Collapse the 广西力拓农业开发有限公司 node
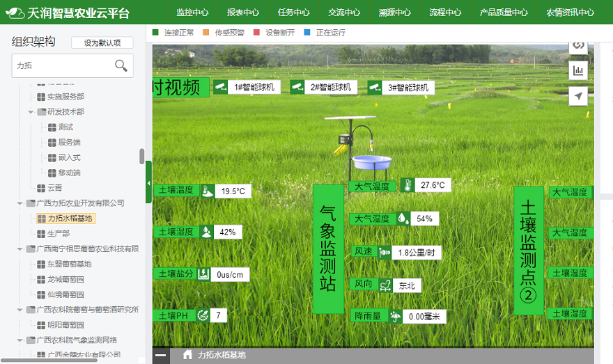 (x=20, y=203)
